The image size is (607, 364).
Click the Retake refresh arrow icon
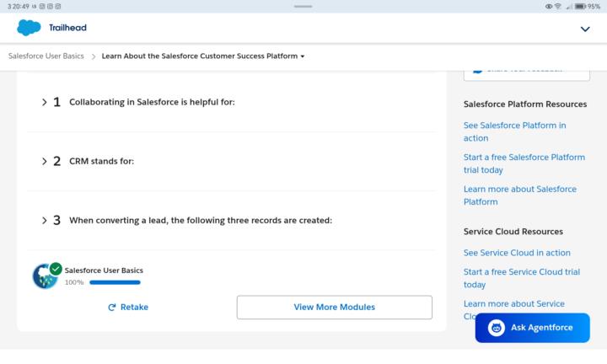coord(111,308)
